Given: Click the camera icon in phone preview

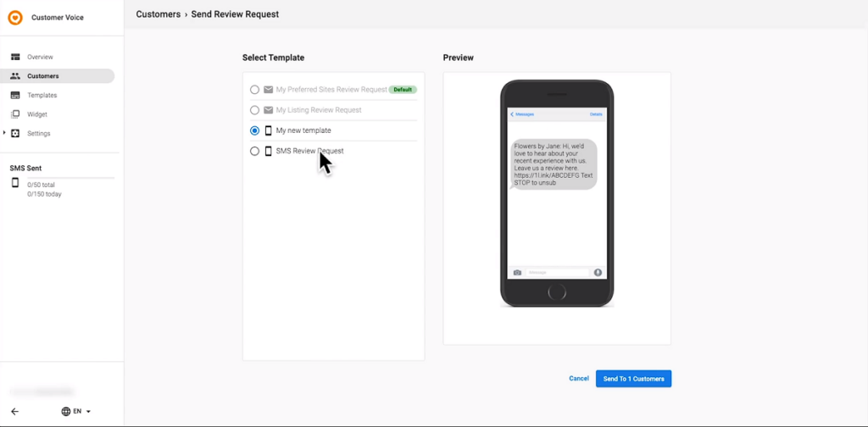Looking at the screenshot, I should pos(517,273).
